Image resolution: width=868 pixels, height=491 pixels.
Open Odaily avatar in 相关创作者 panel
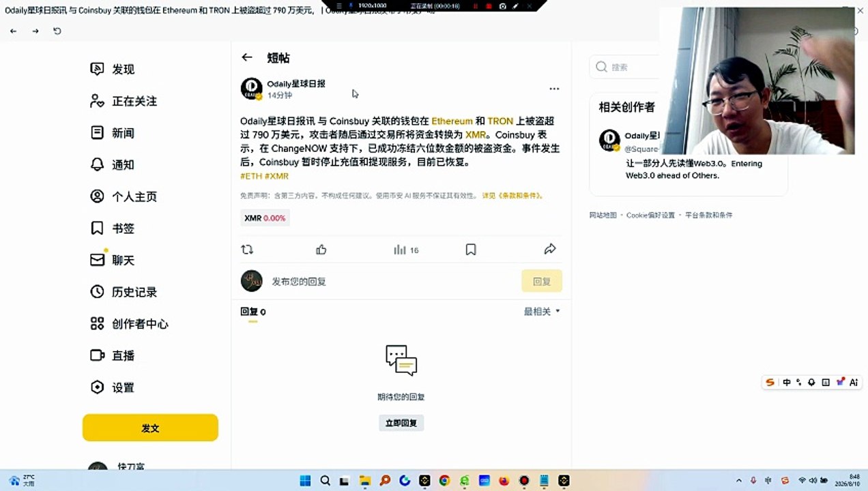pos(609,140)
